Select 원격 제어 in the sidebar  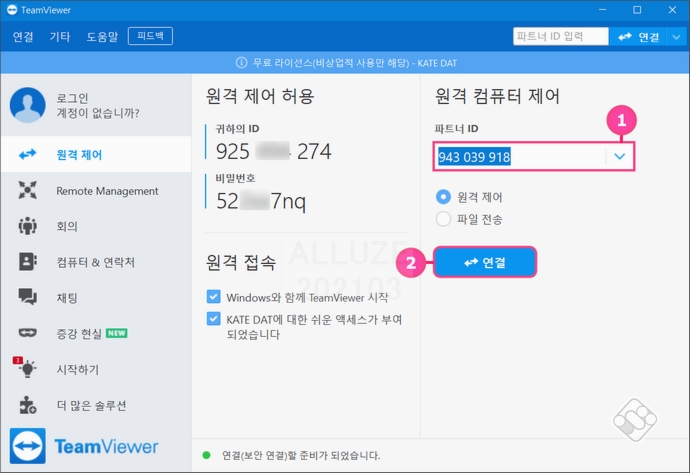click(96, 154)
